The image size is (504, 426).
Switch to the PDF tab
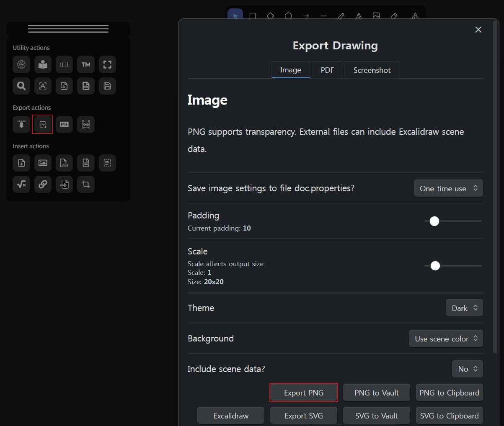coord(327,70)
